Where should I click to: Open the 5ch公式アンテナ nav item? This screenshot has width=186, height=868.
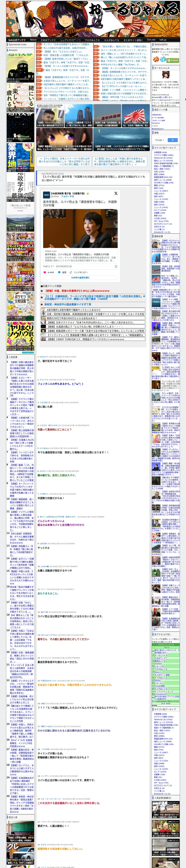click(17, 40)
